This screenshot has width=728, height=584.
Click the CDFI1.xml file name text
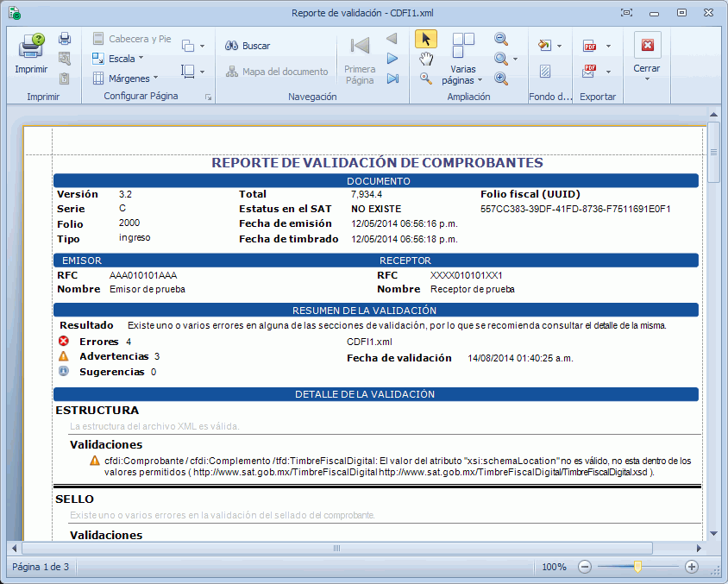click(369, 342)
